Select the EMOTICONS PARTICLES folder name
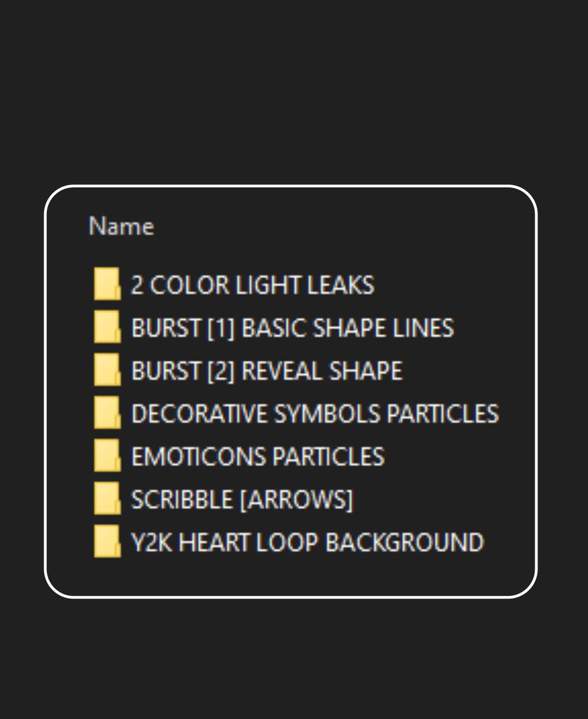This screenshot has height=719, width=588. [x=258, y=457]
